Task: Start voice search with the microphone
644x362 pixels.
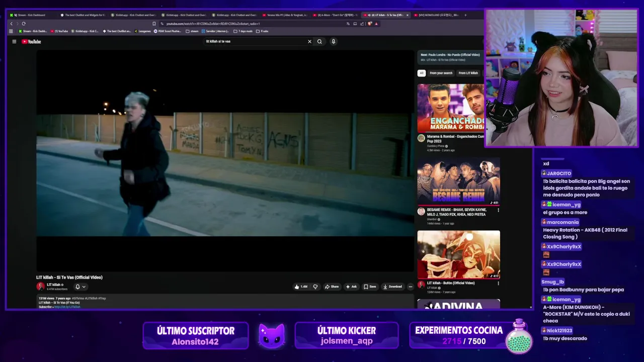Action: 333,42
